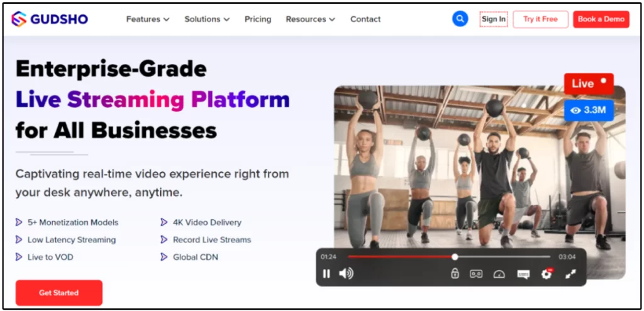
Task: Click the 03:04 duration time
Action: pos(567,257)
